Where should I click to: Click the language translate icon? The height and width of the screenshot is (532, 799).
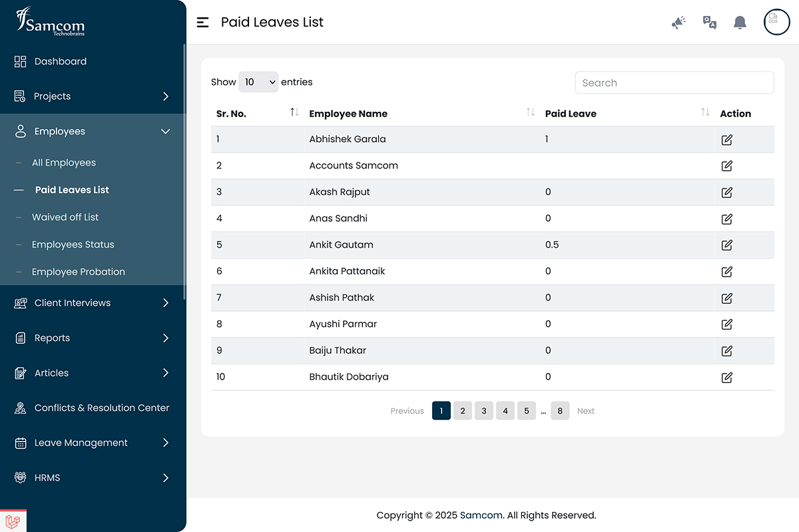710,23
